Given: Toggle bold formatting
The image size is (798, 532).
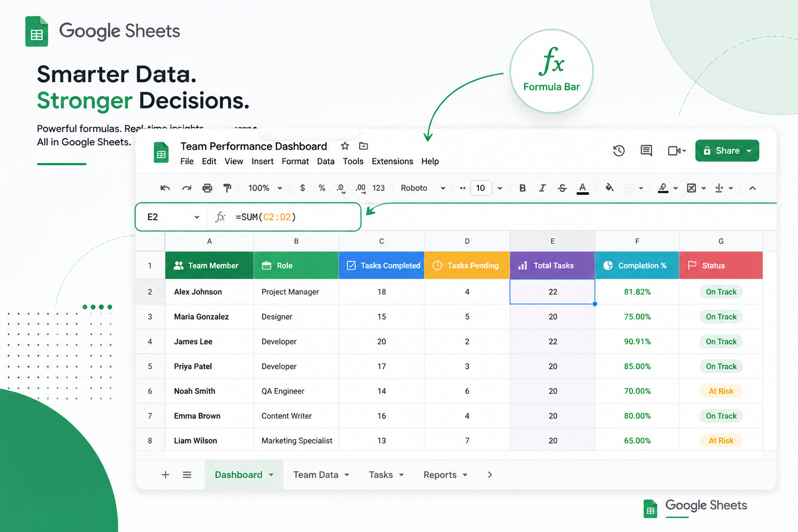Looking at the screenshot, I should click(x=523, y=188).
